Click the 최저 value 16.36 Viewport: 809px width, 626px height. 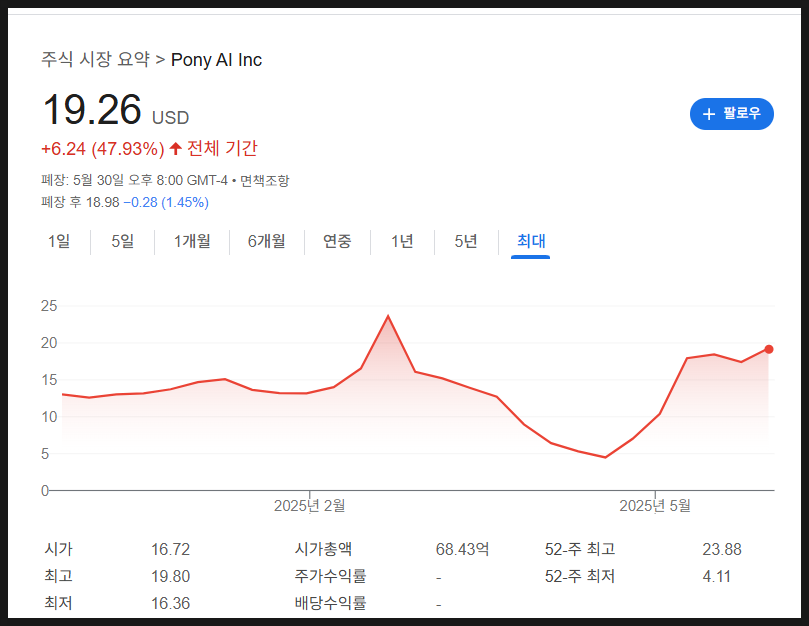coord(170,603)
